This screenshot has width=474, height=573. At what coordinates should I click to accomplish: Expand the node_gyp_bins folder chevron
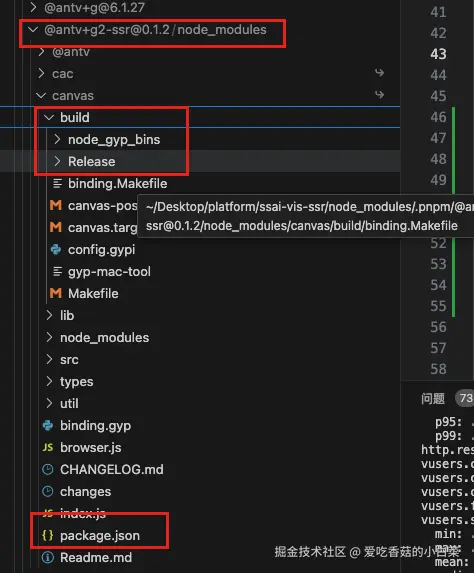tap(57, 139)
